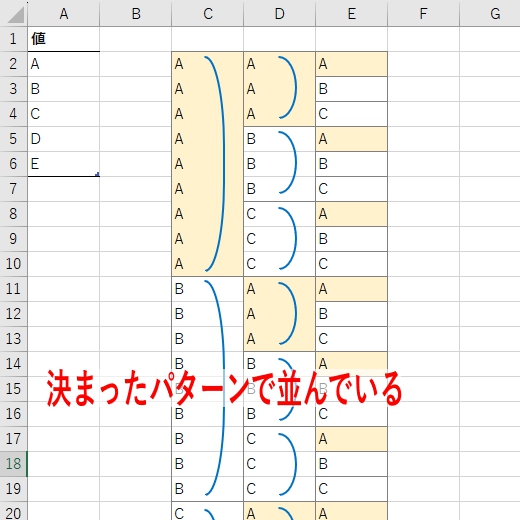Click cell E5 with value A

[352, 139]
